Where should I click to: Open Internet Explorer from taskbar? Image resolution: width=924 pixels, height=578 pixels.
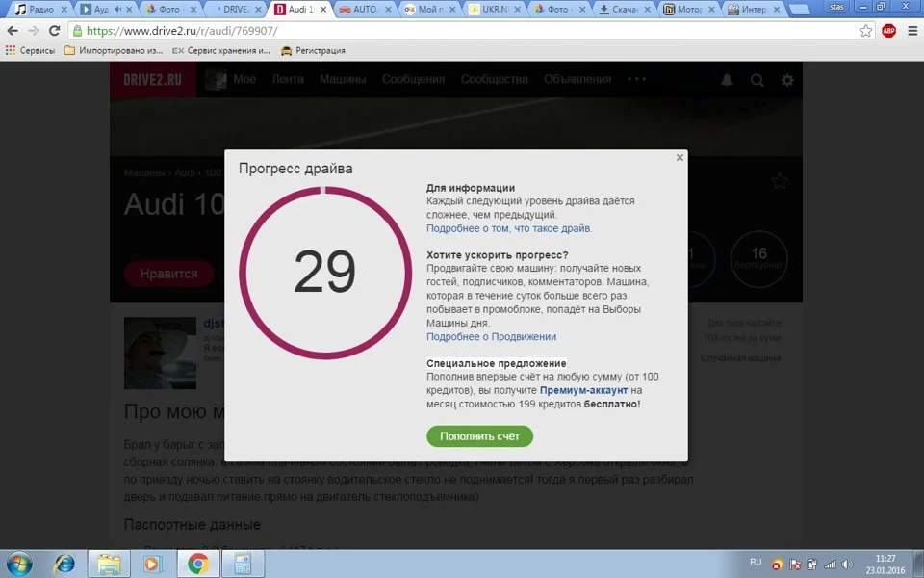click(x=64, y=564)
